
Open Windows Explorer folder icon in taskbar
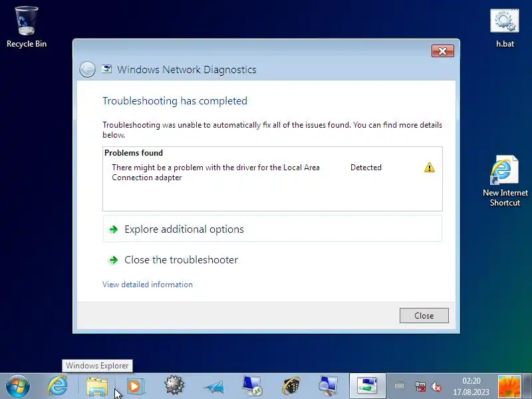click(x=97, y=386)
